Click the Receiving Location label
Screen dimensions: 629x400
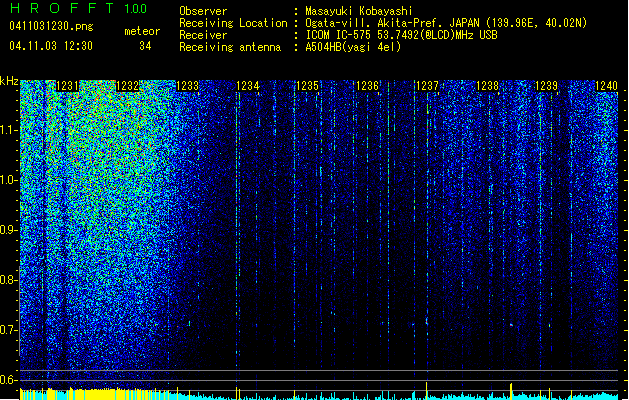tap(233, 23)
